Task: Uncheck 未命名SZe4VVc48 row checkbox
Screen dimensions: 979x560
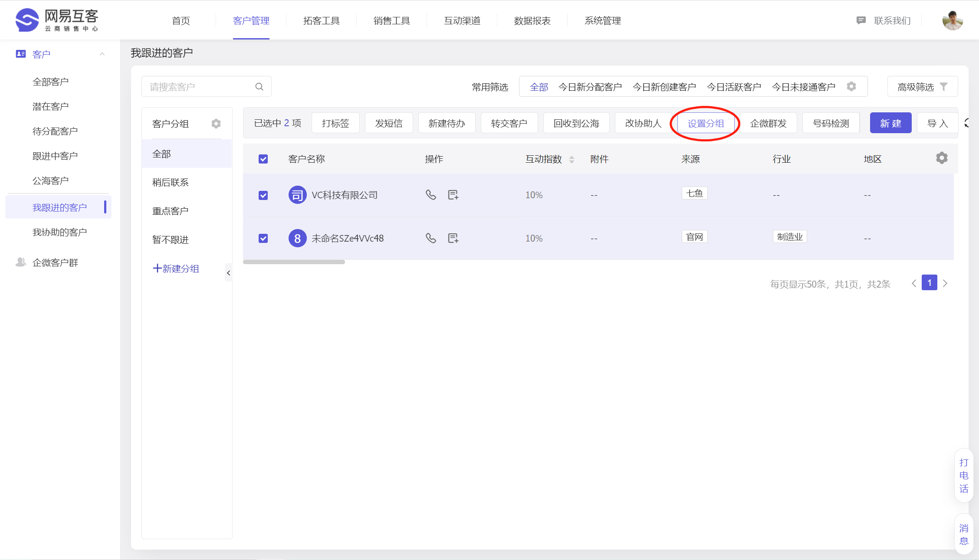Action: 263,238
